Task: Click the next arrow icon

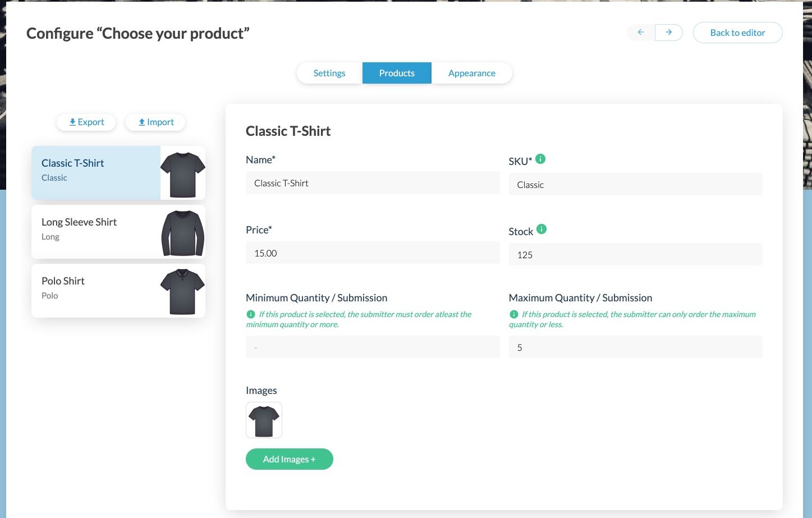Action: 668,33
